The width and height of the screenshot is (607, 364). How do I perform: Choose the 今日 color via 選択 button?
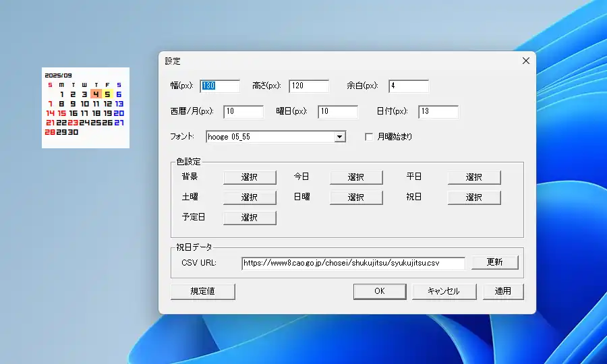356,177
